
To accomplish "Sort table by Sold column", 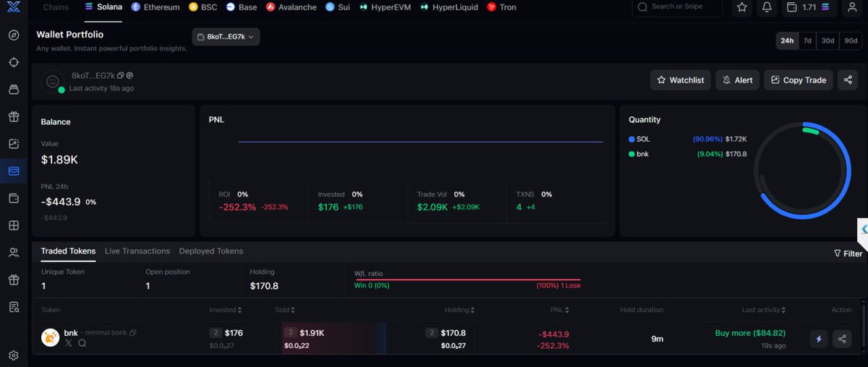I will point(284,310).
